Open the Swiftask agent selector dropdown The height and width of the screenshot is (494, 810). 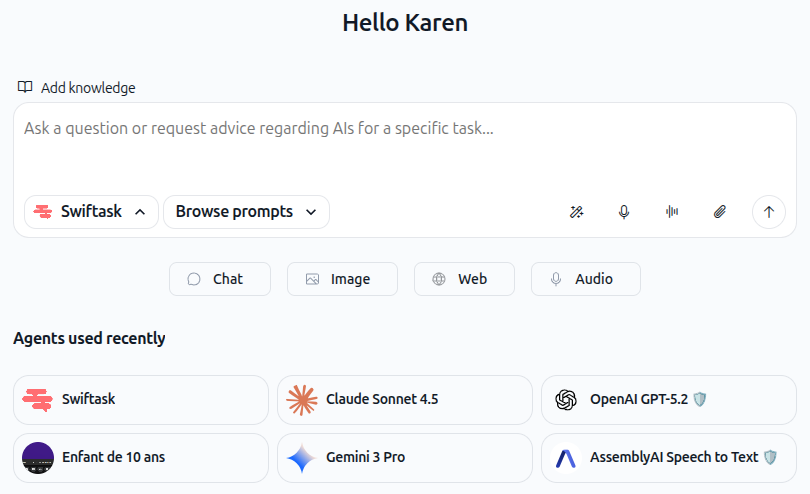pyautogui.click(x=91, y=212)
